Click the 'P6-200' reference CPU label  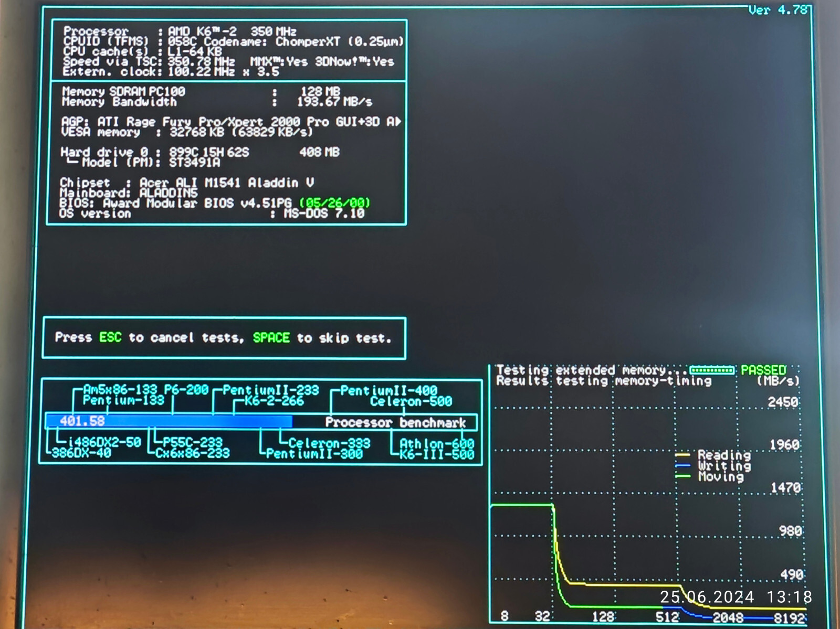point(186,390)
